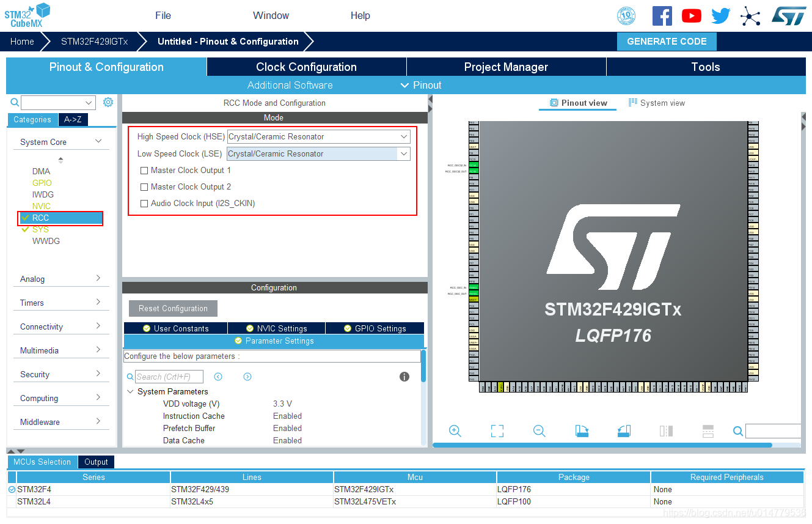The image size is (812, 524).
Task: Click the GENERATE CODE button
Action: (x=667, y=42)
